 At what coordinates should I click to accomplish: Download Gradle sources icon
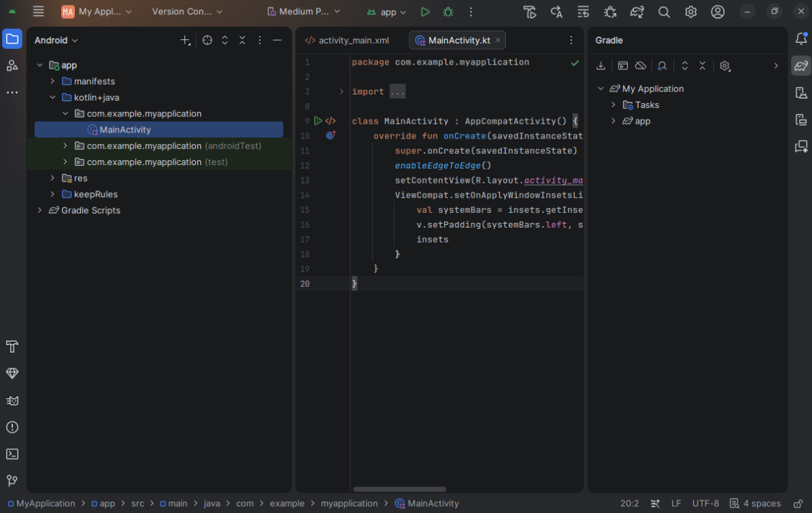pos(600,66)
